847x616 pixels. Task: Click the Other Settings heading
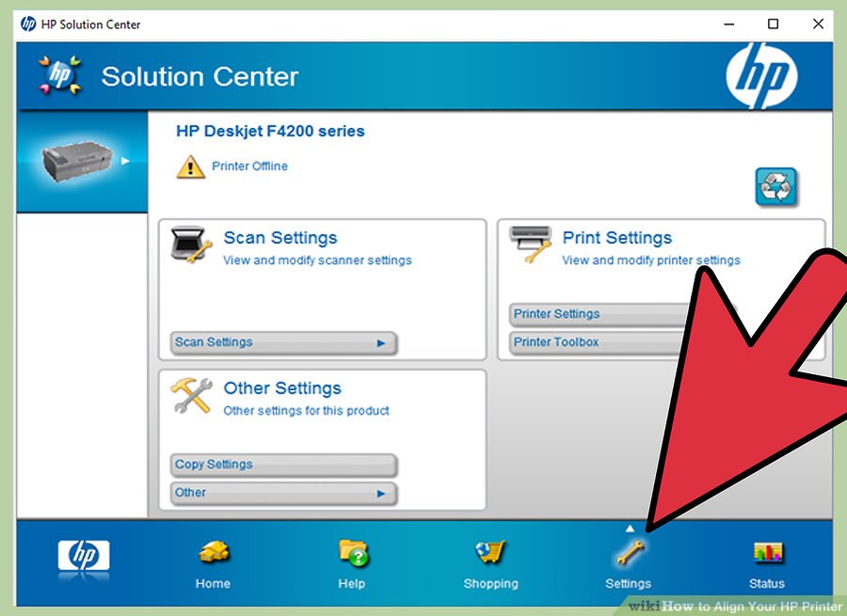282,388
